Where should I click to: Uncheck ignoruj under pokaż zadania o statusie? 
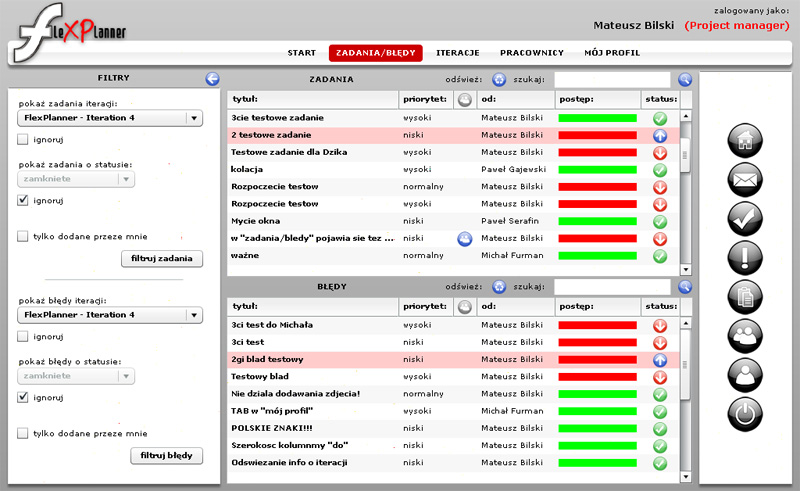point(23,200)
